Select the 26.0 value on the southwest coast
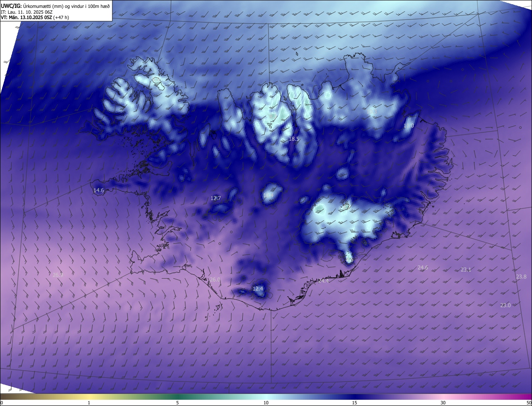532x406 pixels. (214, 280)
